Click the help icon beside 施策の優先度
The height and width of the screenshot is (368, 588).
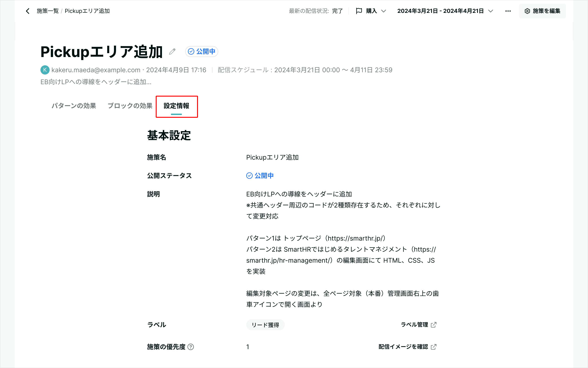coord(191,347)
